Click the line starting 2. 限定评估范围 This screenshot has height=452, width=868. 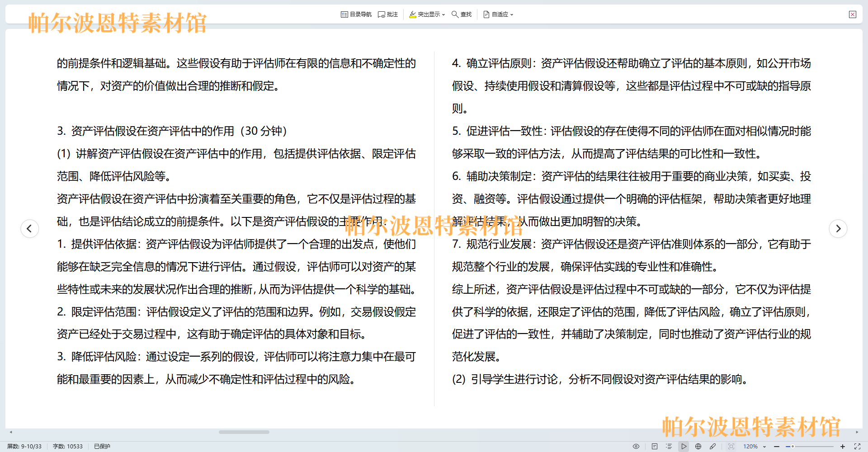click(236, 312)
